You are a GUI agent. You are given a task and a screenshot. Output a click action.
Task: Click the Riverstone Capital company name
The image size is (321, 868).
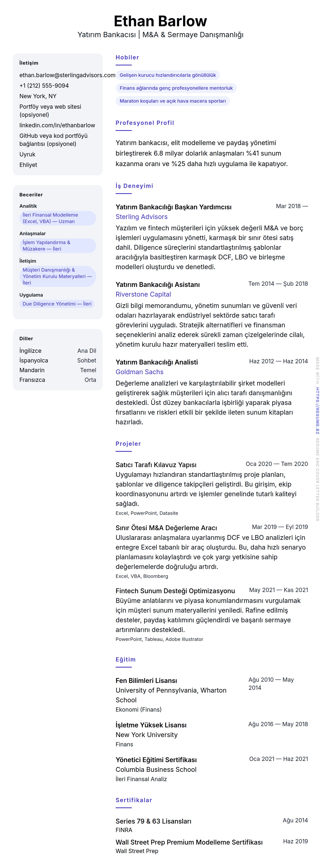[x=143, y=294]
